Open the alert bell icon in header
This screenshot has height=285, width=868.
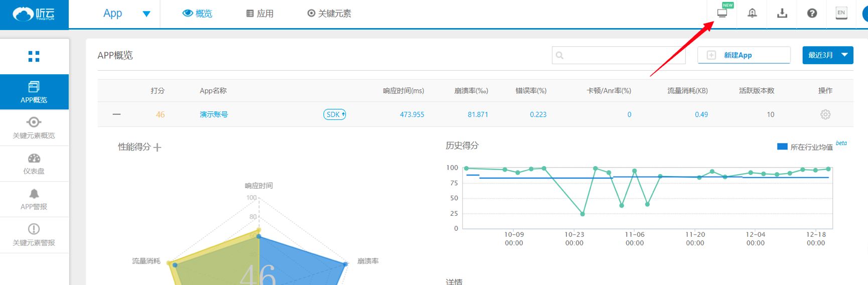(752, 13)
